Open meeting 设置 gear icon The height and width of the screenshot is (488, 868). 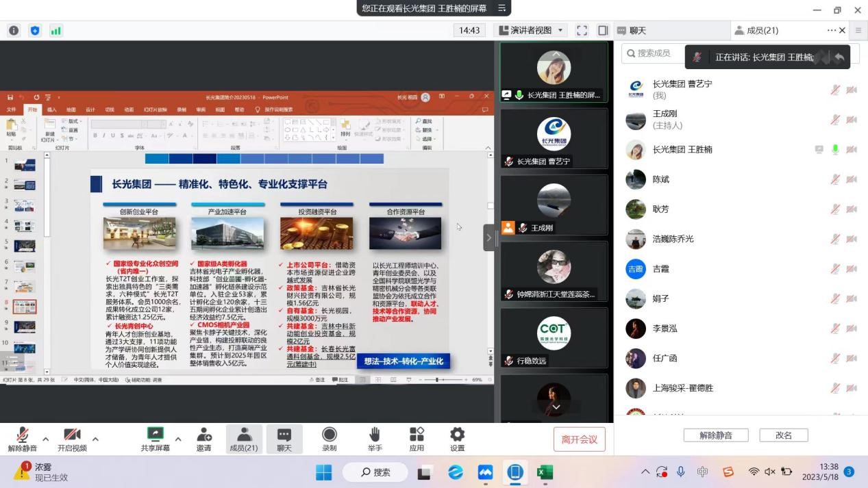coord(457,439)
